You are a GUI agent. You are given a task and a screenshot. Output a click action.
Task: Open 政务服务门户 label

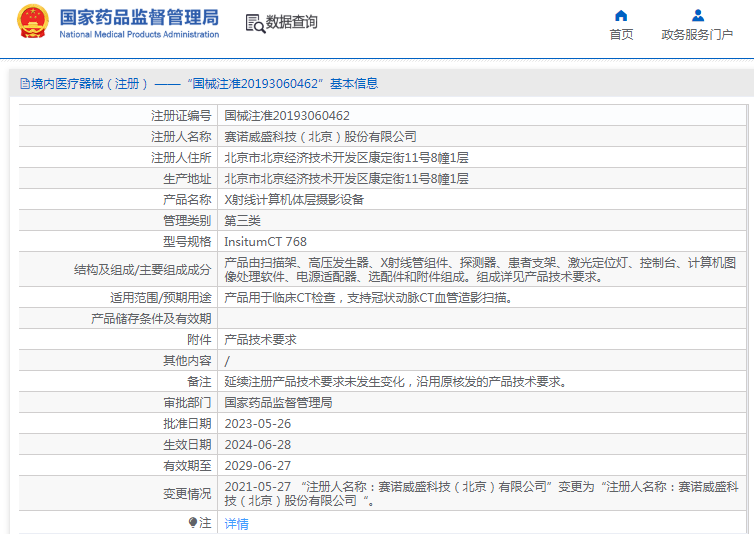[x=697, y=35]
